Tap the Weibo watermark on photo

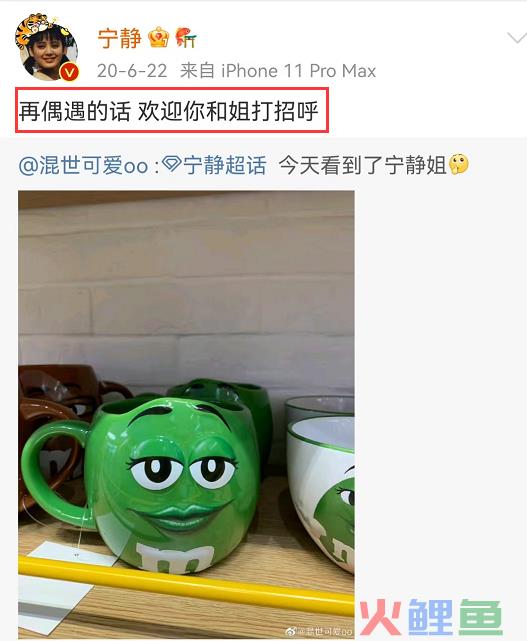(x=320, y=631)
